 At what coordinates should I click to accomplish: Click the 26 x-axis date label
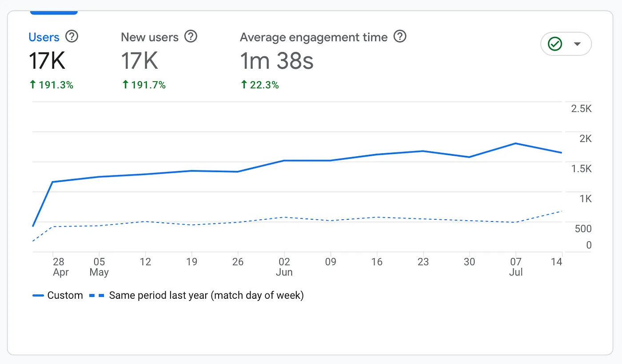(238, 262)
